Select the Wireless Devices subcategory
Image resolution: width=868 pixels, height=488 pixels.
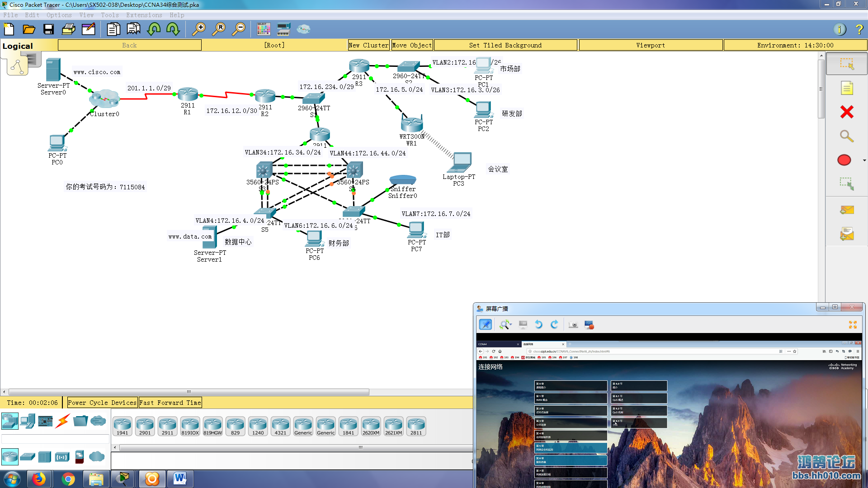62,457
